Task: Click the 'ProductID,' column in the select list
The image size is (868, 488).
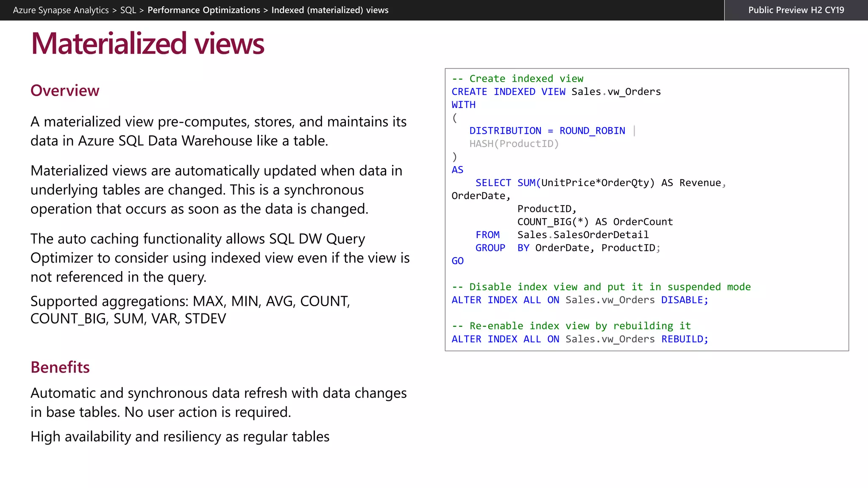Action: pos(547,209)
